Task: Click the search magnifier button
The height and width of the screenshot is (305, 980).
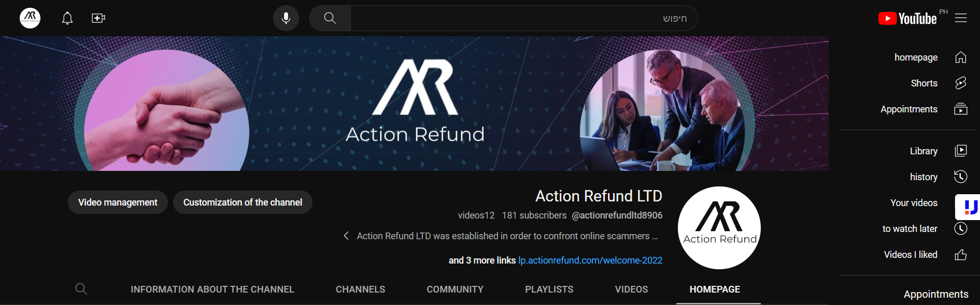Action: pos(330,18)
